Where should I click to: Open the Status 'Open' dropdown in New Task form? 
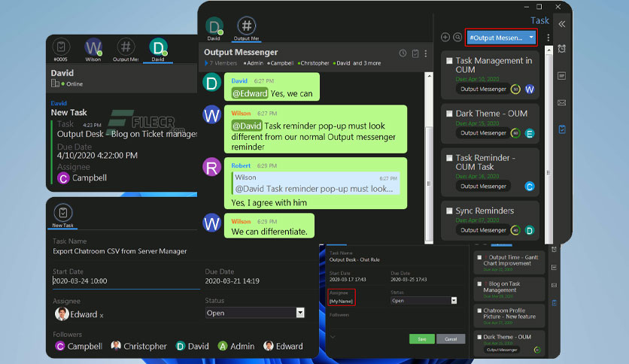coord(255,313)
